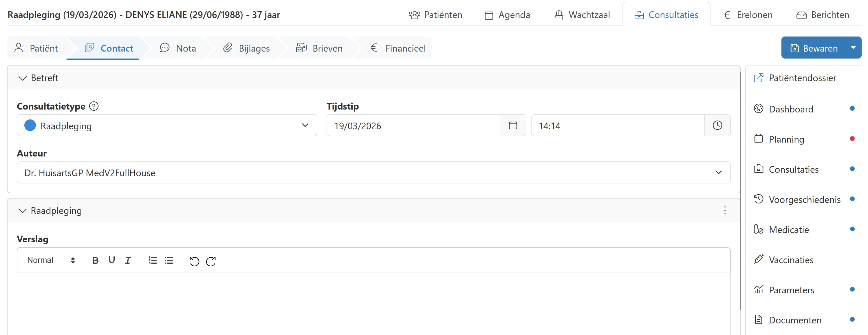Open the clock time picker icon

click(717, 125)
